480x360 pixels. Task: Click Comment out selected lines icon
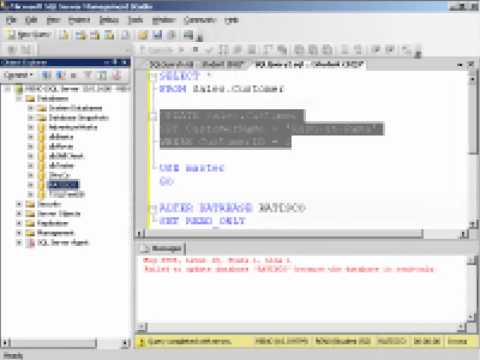pos(345,50)
